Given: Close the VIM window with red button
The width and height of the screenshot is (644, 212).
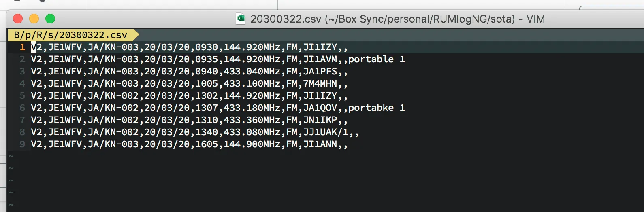Looking at the screenshot, I should (x=18, y=19).
